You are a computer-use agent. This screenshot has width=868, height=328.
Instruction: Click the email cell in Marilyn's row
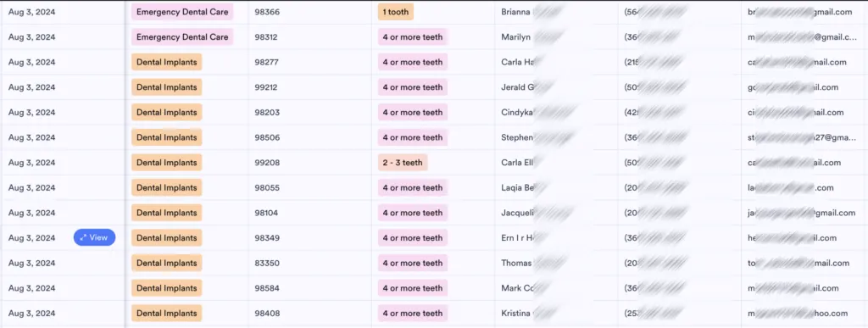pos(804,37)
